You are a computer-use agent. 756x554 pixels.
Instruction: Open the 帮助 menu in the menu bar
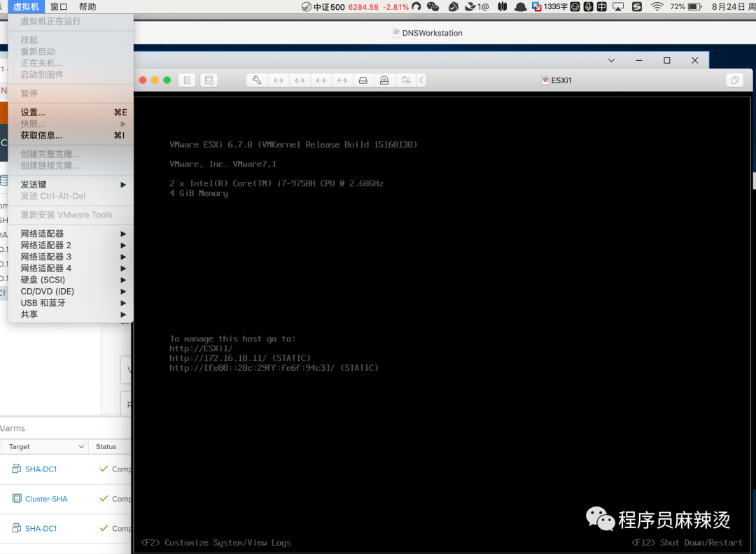click(87, 7)
